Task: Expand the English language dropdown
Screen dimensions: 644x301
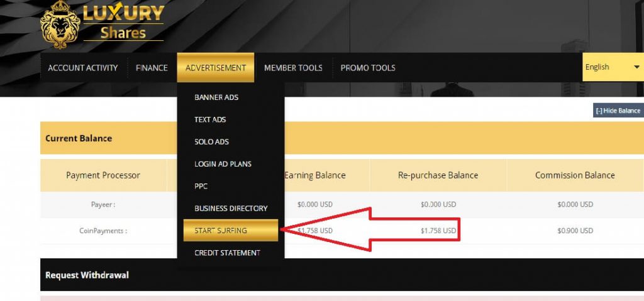Action: [x=604, y=67]
